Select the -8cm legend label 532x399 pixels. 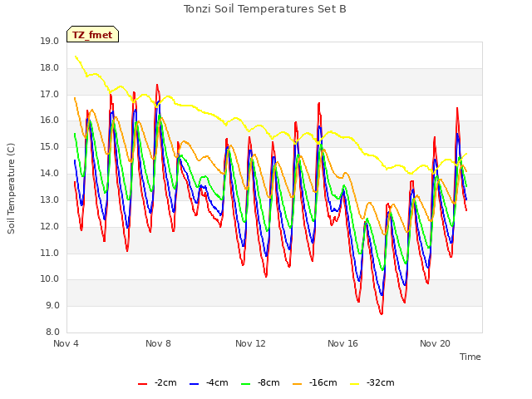click(x=268, y=382)
